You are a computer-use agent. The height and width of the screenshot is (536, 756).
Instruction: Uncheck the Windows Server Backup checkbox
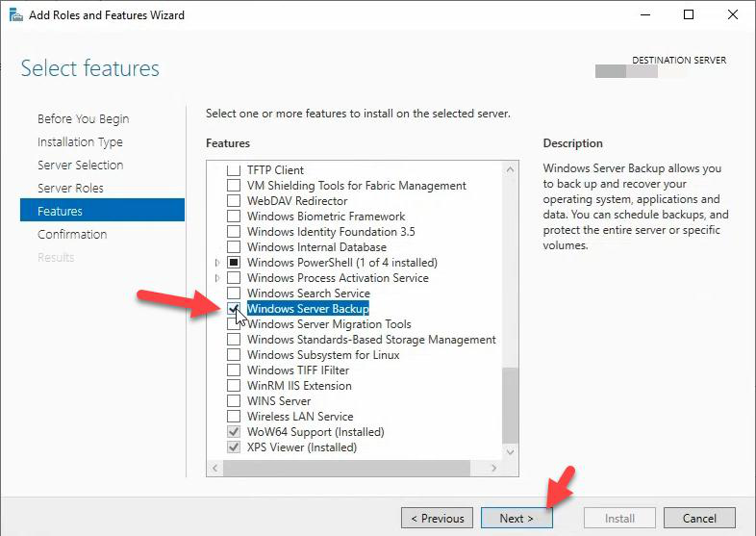(234, 309)
